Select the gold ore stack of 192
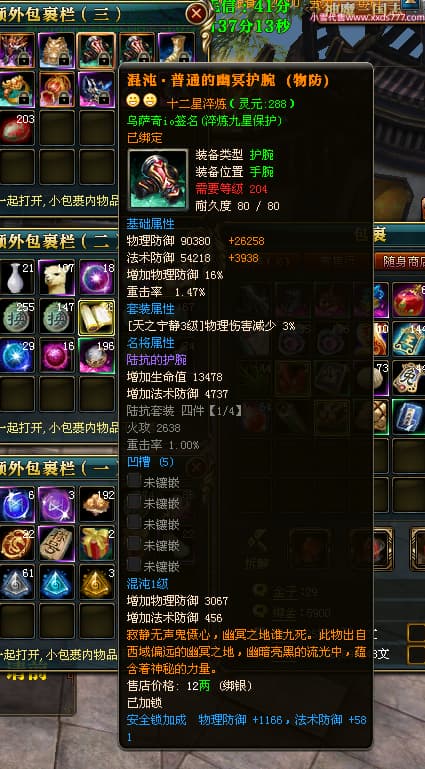 [x=97, y=504]
